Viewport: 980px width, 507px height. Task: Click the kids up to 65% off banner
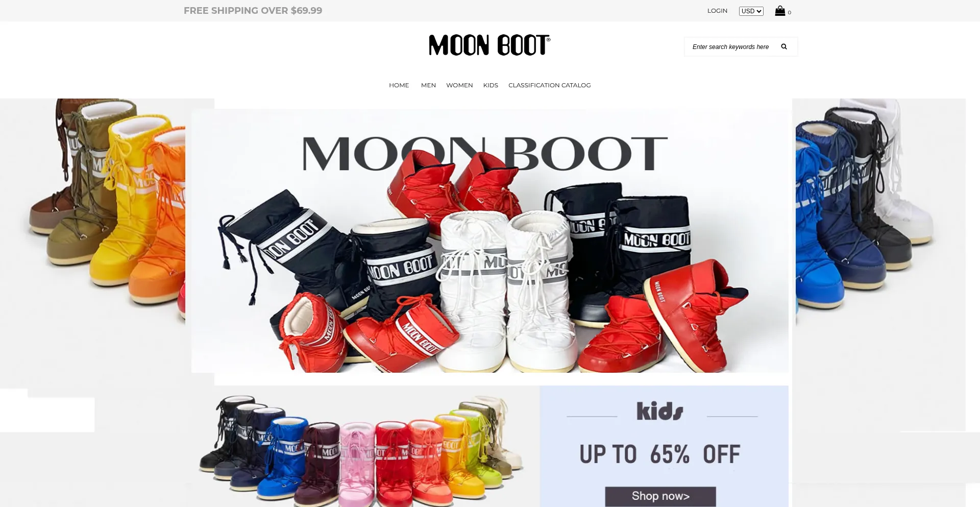(x=664, y=446)
